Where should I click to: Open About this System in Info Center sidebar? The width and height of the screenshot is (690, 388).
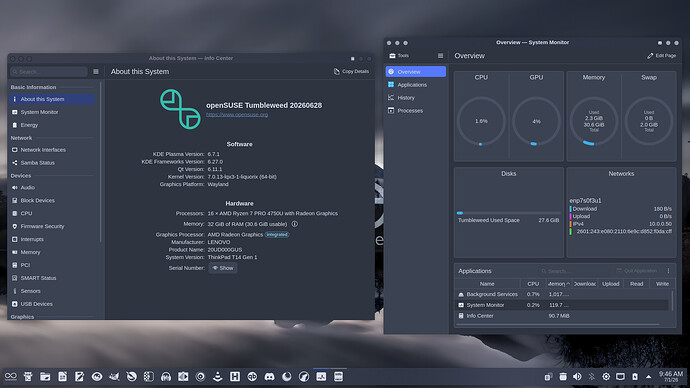pos(52,99)
